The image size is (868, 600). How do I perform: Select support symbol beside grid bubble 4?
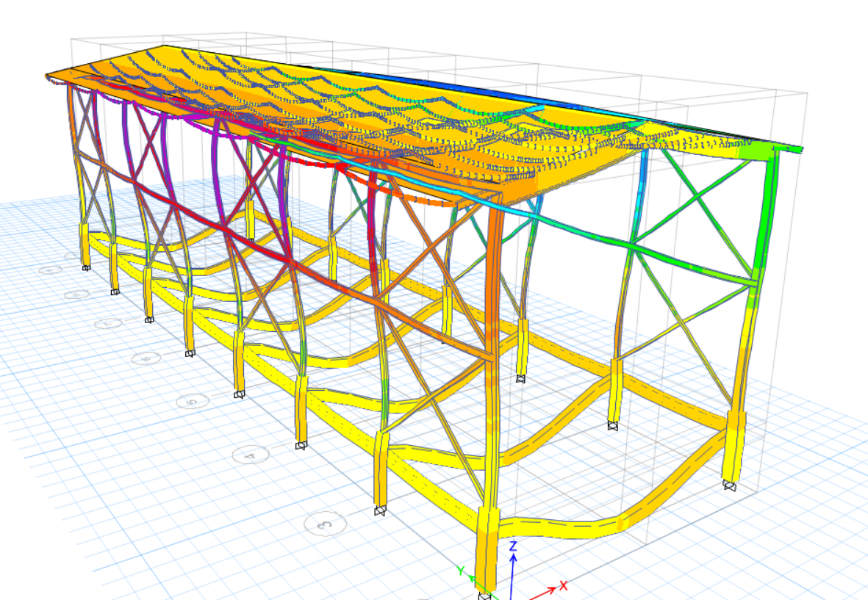click(300, 445)
